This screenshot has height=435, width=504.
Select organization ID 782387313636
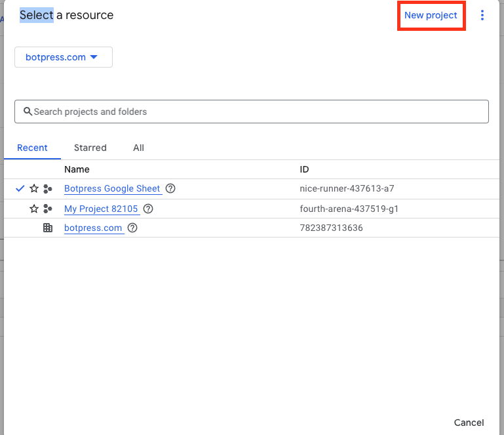pos(332,228)
